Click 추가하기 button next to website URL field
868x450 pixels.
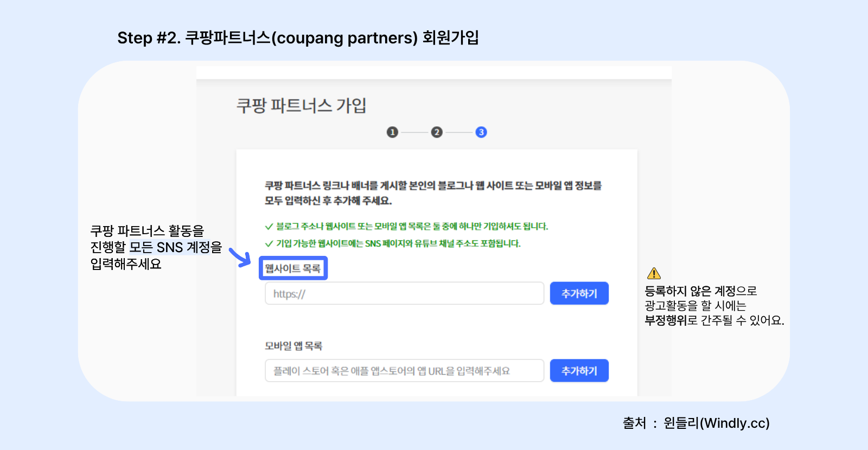click(579, 293)
